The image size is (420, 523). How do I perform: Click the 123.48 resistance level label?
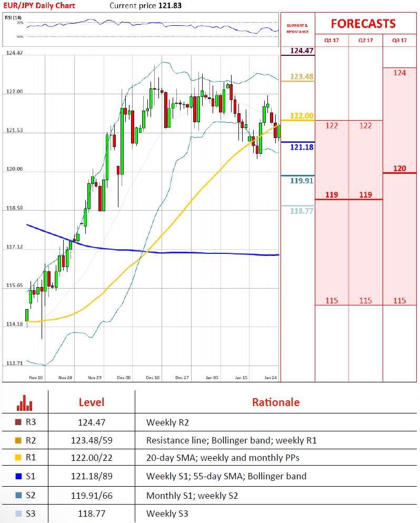pyautogui.click(x=302, y=76)
